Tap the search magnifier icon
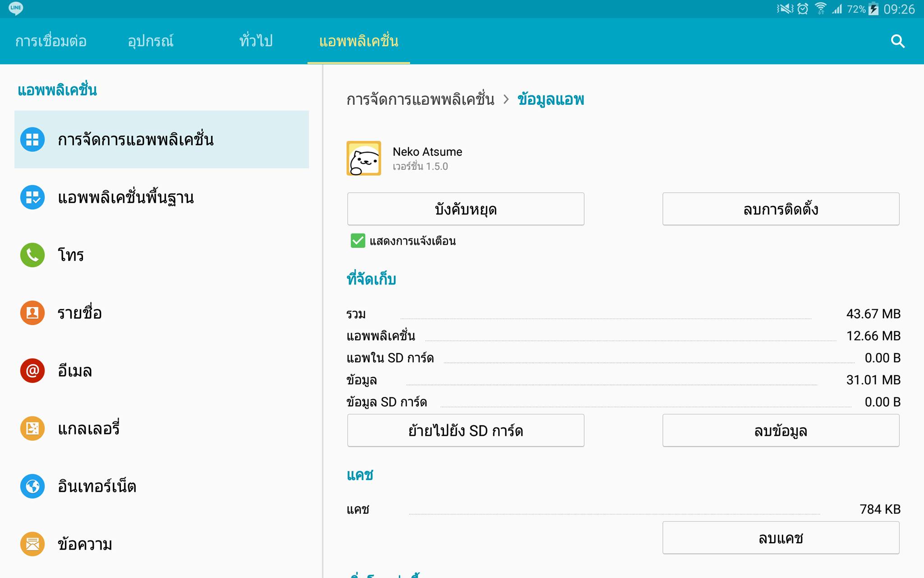This screenshot has width=924, height=578. pyautogui.click(x=897, y=41)
